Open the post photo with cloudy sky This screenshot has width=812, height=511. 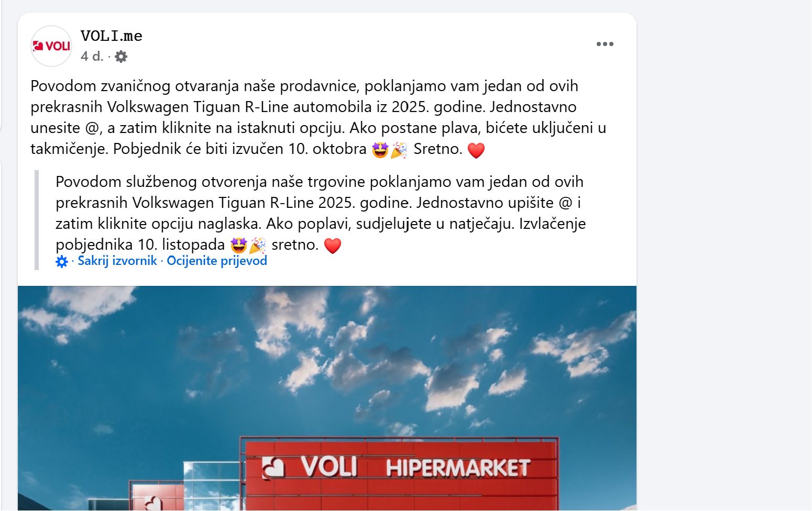(x=327, y=398)
